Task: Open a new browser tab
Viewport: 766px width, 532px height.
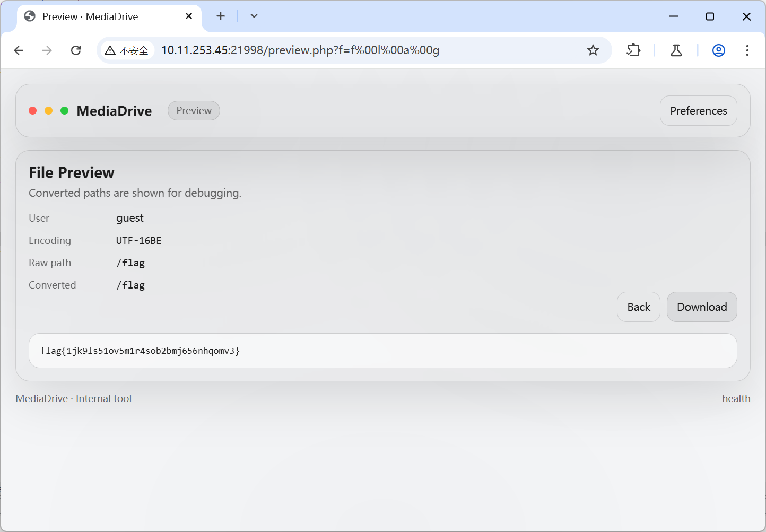Action: (x=221, y=16)
